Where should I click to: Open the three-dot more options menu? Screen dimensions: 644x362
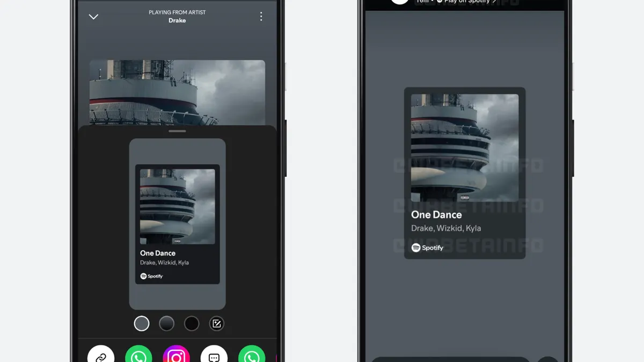click(261, 17)
